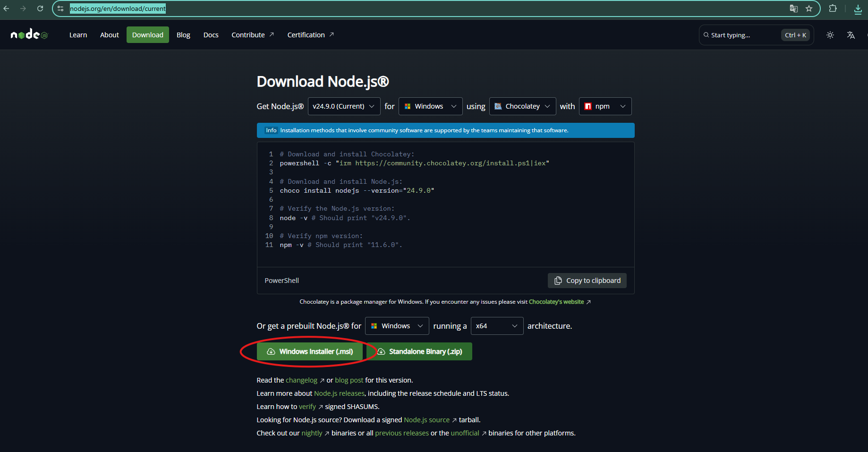Expand the npm package manager dropdown
The image size is (868, 452).
click(604, 106)
